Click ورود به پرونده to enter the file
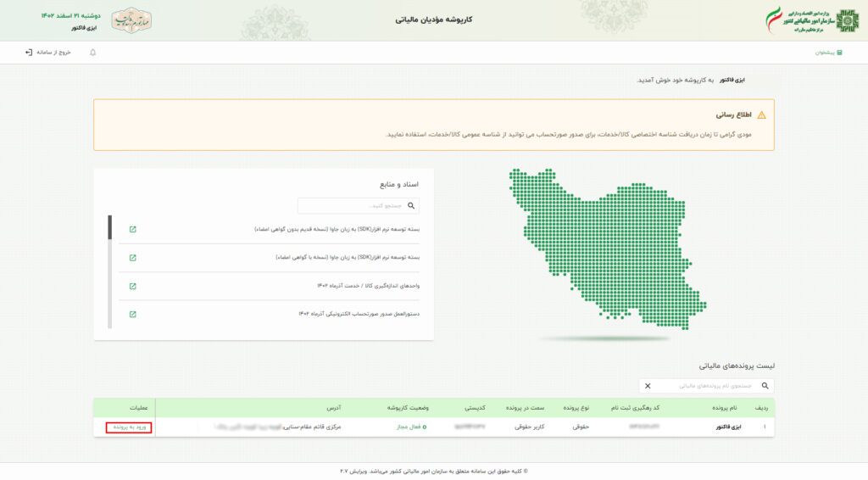The height and width of the screenshot is (480, 868). [x=129, y=427]
